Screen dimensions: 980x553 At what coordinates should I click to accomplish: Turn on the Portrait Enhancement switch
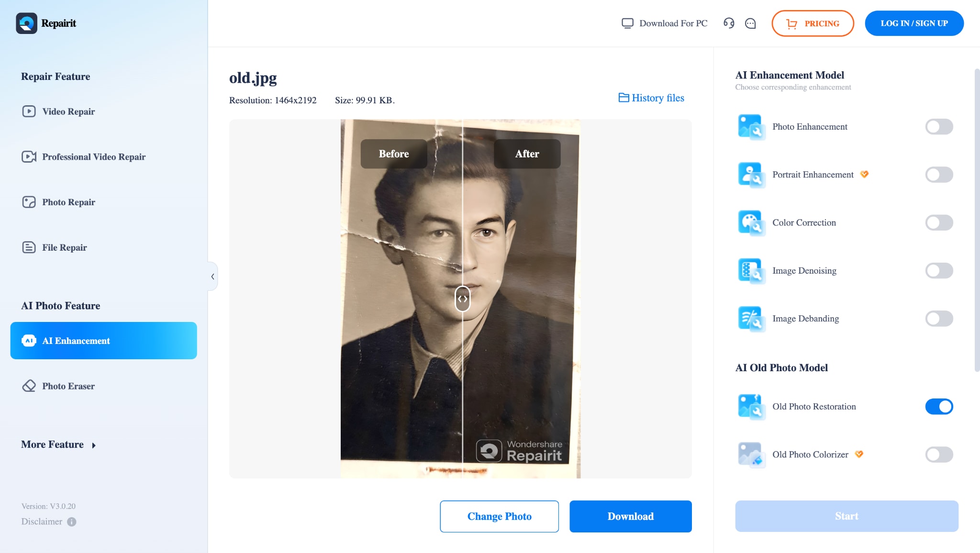coord(939,175)
